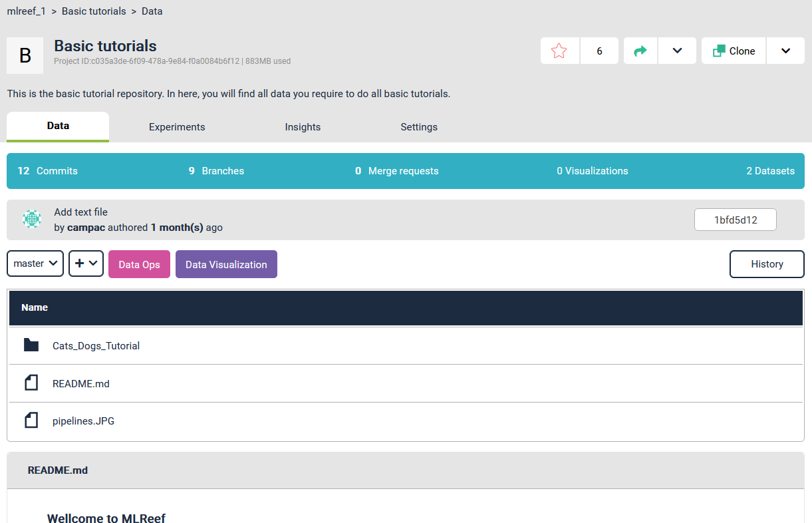This screenshot has width=812, height=523.
Task: Switch to the Experiments tab
Action: tap(177, 127)
